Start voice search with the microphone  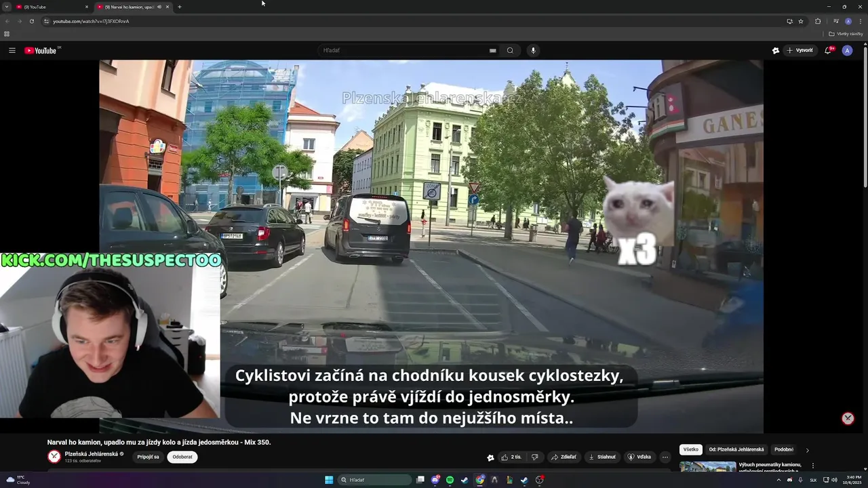click(x=533, y=50)
